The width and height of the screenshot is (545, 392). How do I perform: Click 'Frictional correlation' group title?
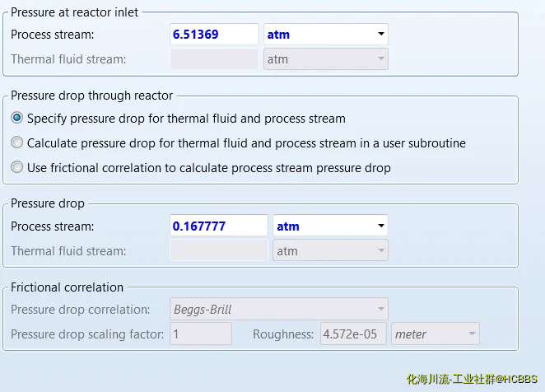coord(67,287)
